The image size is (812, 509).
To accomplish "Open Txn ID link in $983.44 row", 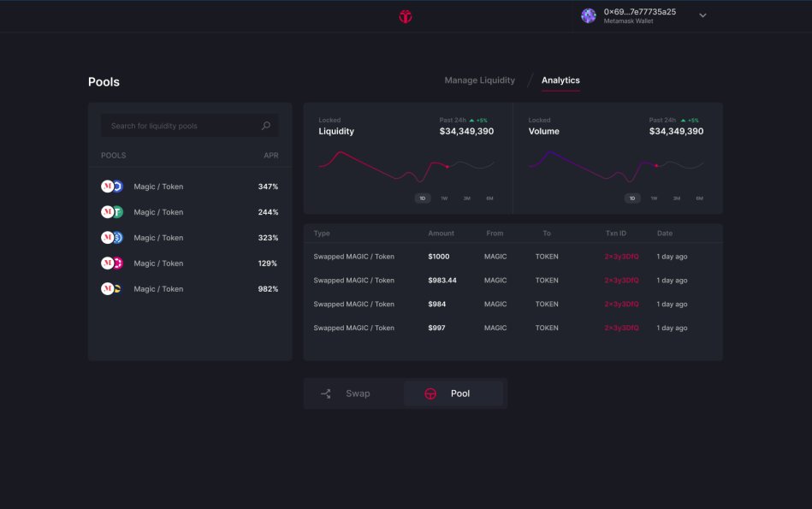I will click(x=621, y=281).
